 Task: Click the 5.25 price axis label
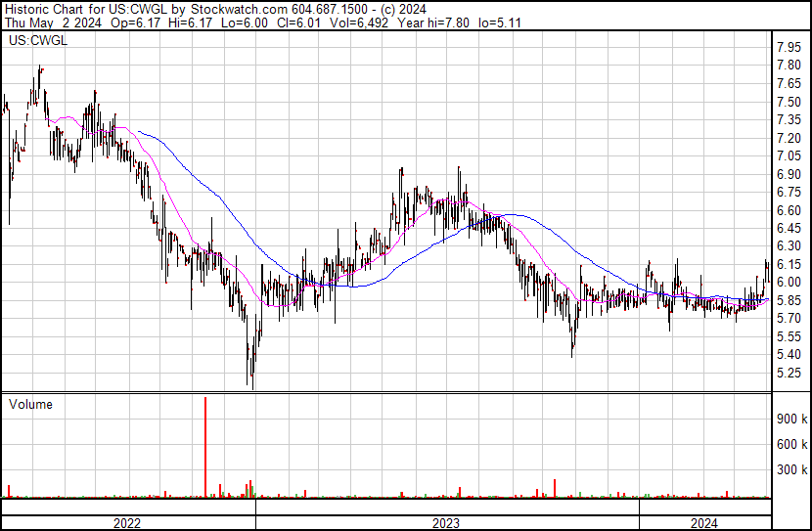pos(789,374)
